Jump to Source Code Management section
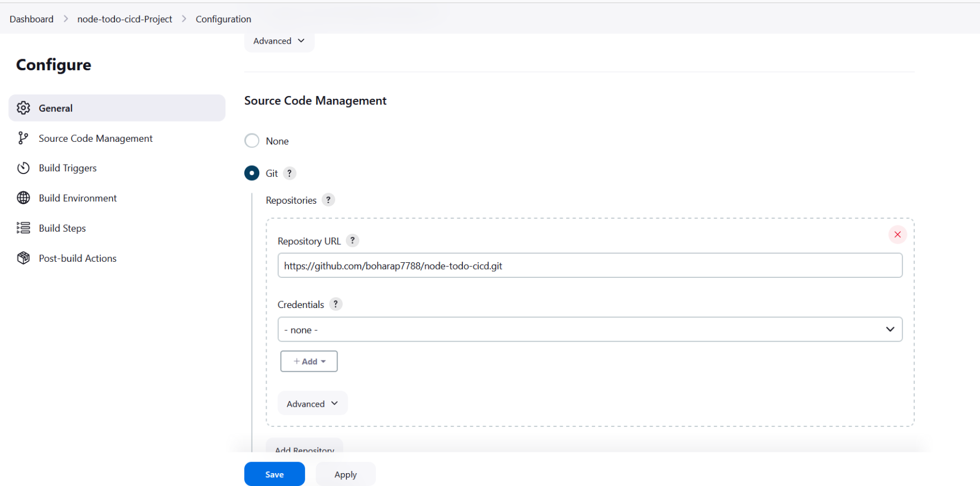 click(x=117, y=138)
